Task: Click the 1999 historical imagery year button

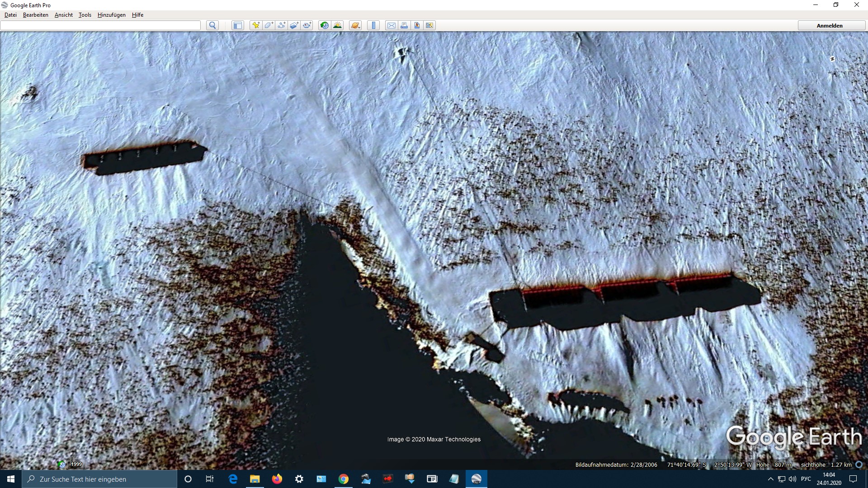Action: pos(76,464)
